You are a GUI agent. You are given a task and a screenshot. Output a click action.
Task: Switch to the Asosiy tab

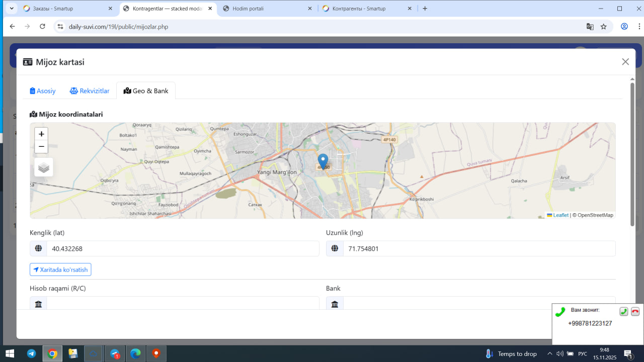[x=43, y=91]
